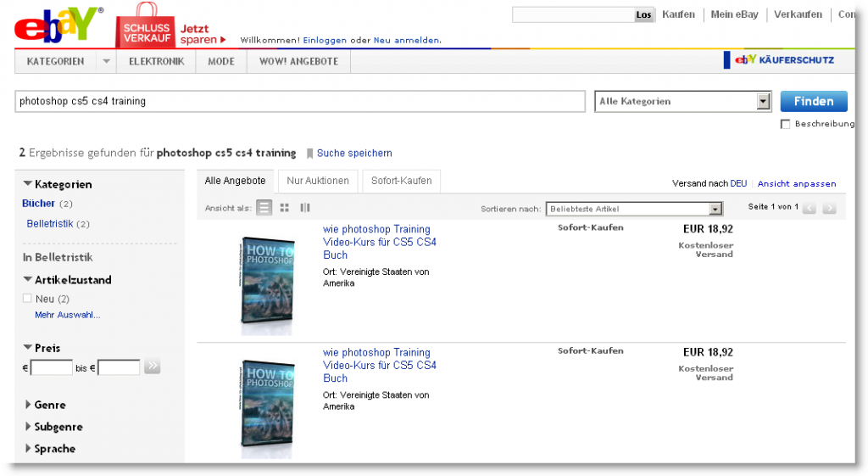Open the WOW! ANGEBOTE menu item

click(x=299, y=61)
